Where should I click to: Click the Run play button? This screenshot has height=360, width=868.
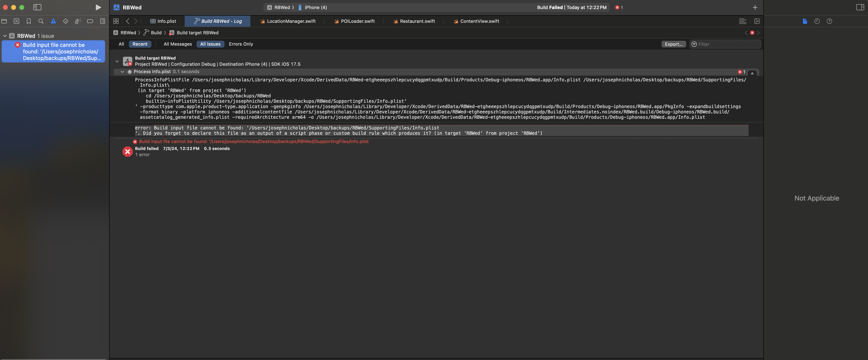click(x=98, y=7)
